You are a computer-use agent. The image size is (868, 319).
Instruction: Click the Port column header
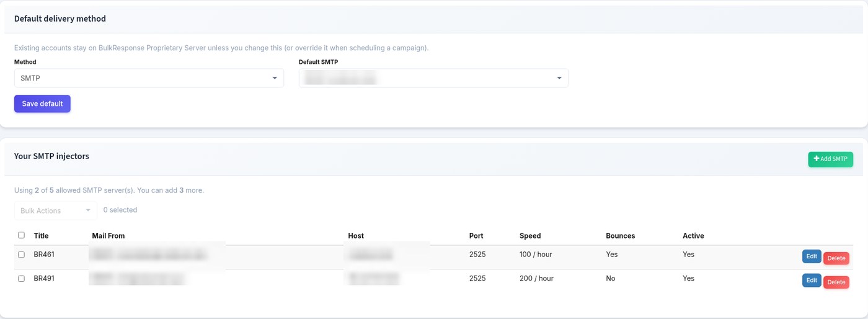[x=476, y=236]
